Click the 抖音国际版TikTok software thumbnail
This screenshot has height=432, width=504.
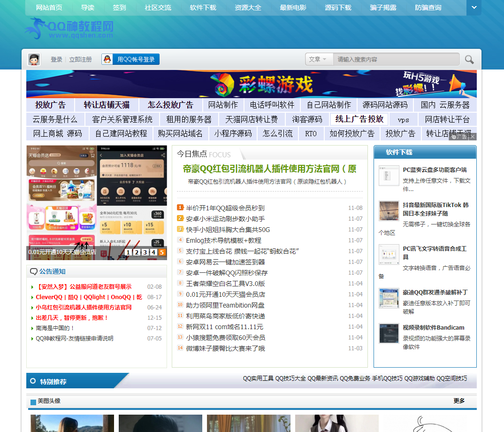389,211
